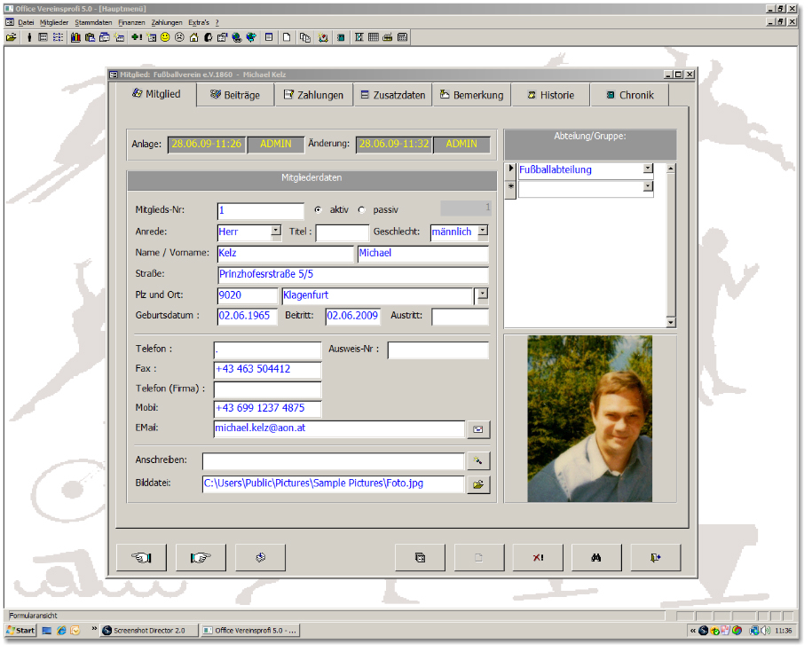The width and height of the screenshot is (812, 652).
Task: Select the 'aktiv' radio button
Action: pyautogui.click(x=318, y=210)
